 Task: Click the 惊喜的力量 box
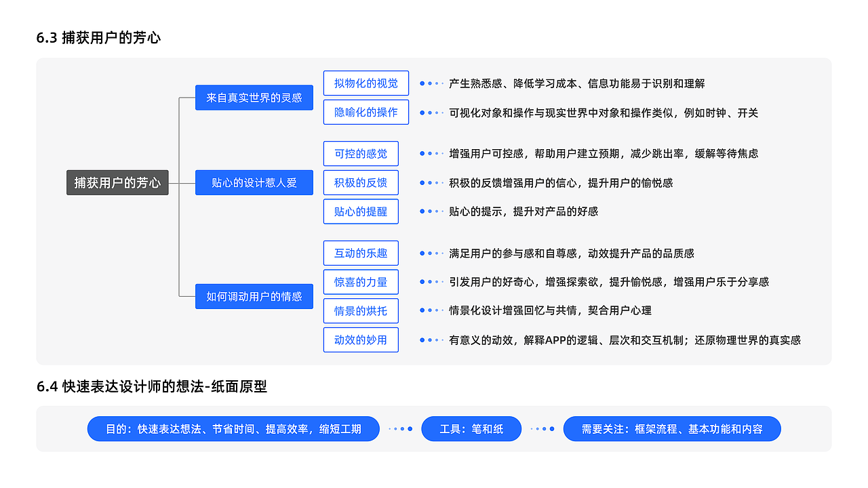[361, 281]
